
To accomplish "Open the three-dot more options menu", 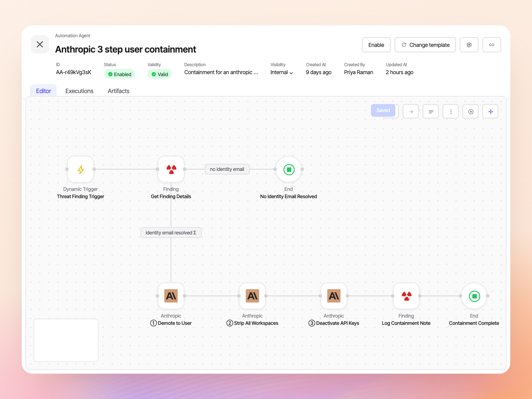I will click(x=451, y=112).
